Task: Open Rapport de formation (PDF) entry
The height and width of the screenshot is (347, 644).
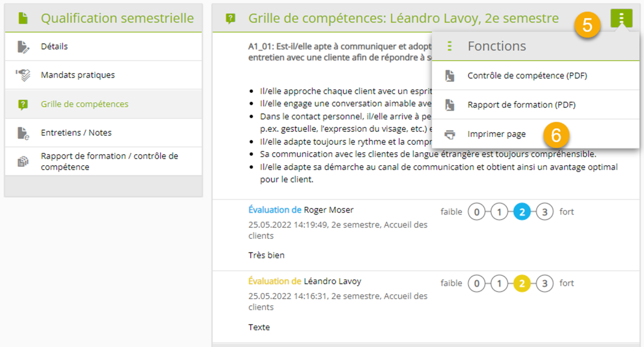Action: pyautogui.click(x=521, y=105)
